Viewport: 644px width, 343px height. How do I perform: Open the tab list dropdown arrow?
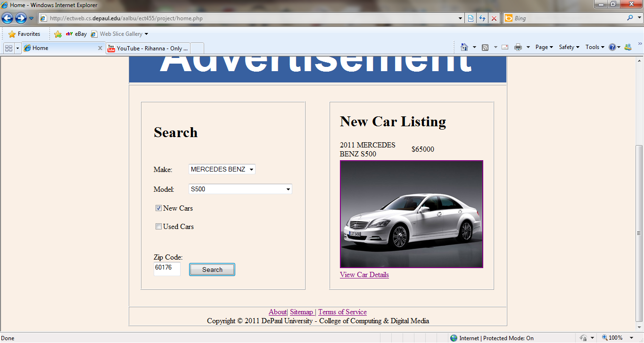point(18,48)
